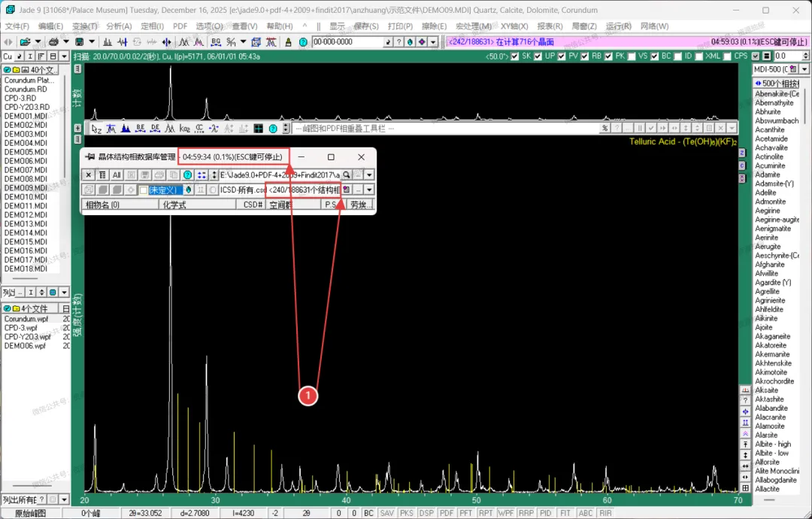This screenshot has width=812, height=519.
Task: Toggle the PV checkbox
Action: tap(562, 56)
